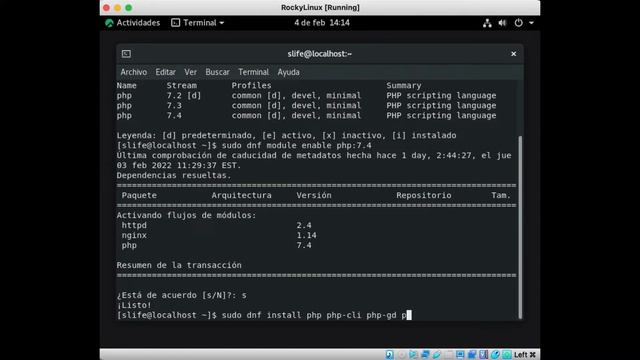Click the red close button of RockyLinux window
This screenshot has height=360, width=640.
107,8
